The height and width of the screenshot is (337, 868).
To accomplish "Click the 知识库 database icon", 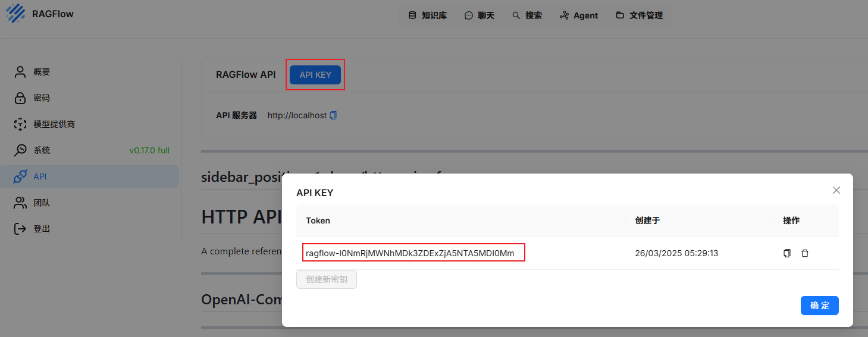I will 412,15.
